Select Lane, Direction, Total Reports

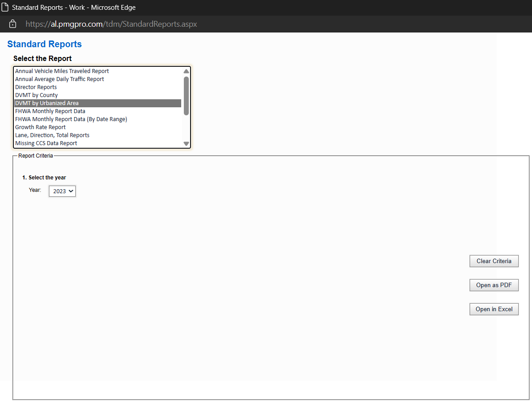click(97, 135)
